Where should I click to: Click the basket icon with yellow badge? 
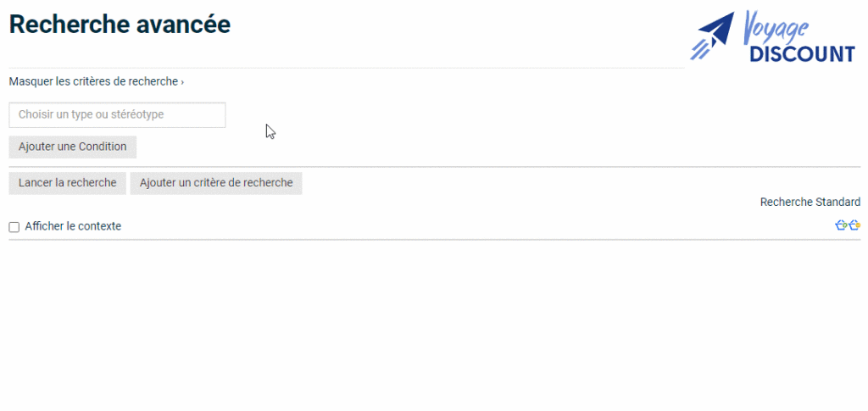coord(854,225)
